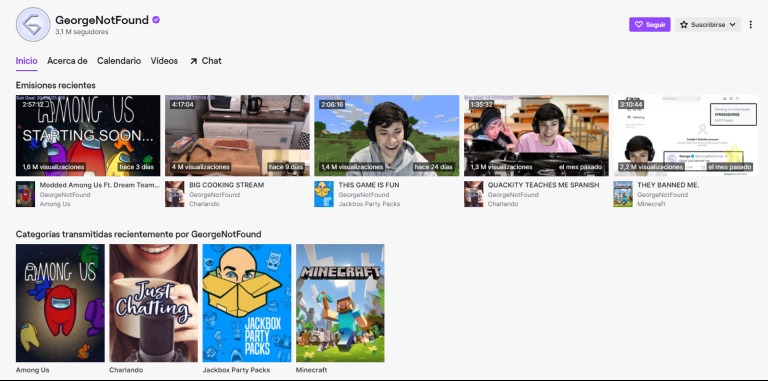Click the Minecraft category icon beside THEY BANNED ME
The image size is (768, 381).
[x=623, y=194]
